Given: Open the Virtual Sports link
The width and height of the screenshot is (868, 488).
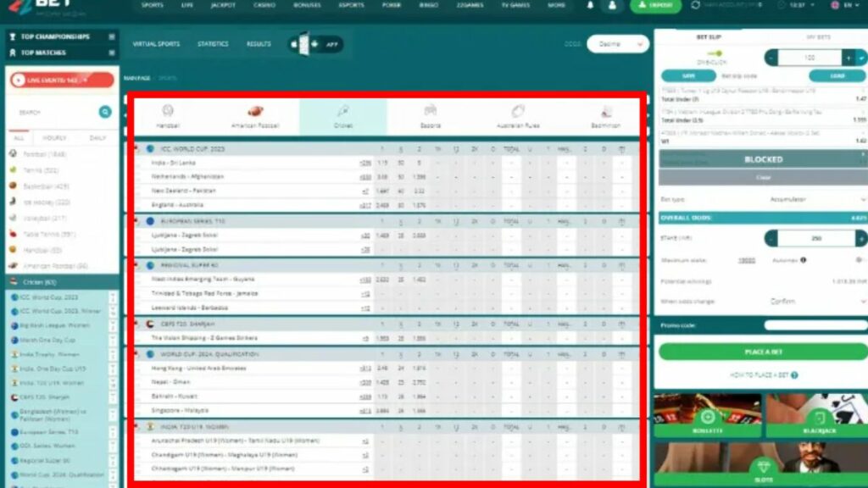Looking at the screenshot, I should [x=156, y=44].
